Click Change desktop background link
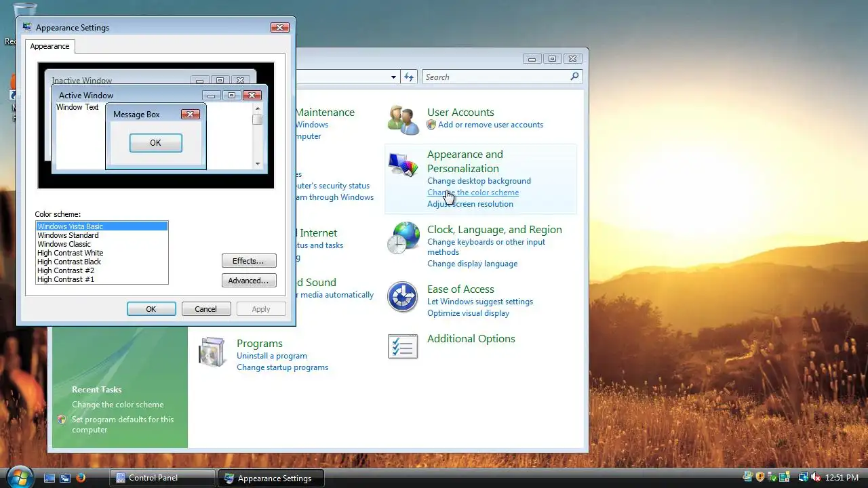868x488 pixels. (x=479, y=181)
